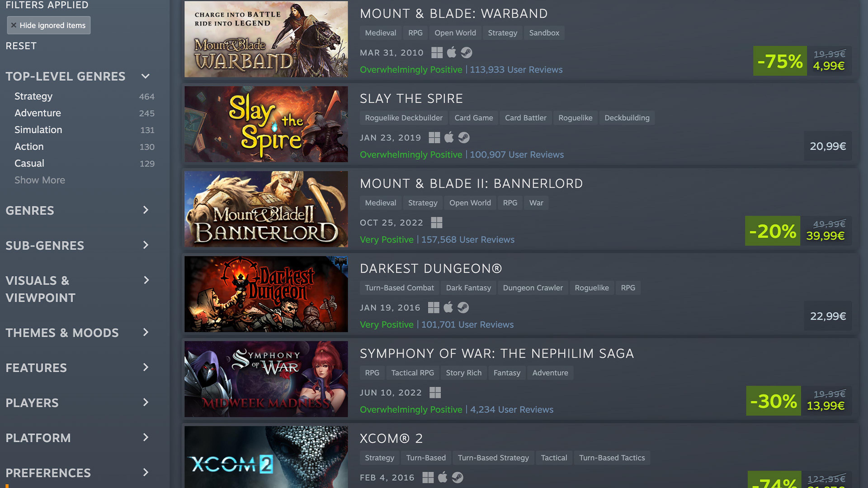Viewport: 868px width, 488px height.
Task: Click the Apple icon for XCOM 2
Action: [442, 477]
